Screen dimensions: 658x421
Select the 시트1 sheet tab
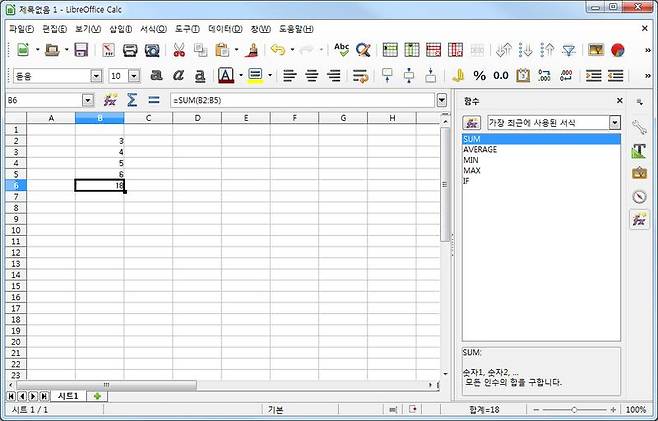pyautogui.click(x=68, y=396)
